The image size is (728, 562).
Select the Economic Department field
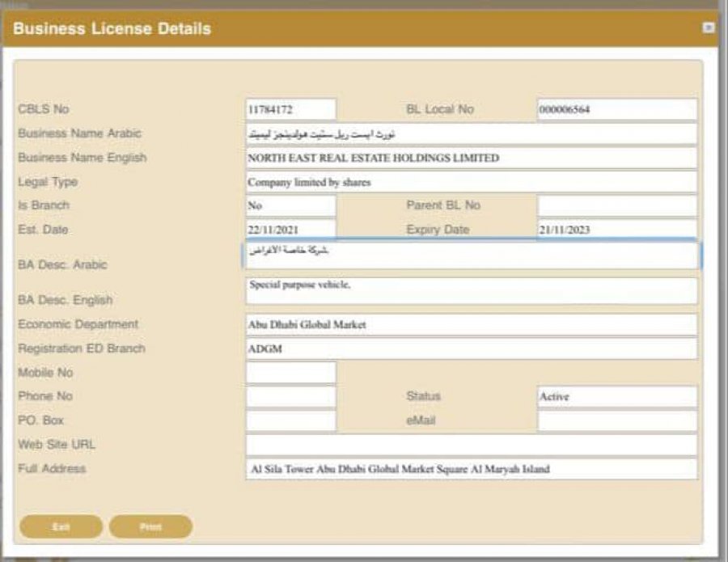coord(471,324)
